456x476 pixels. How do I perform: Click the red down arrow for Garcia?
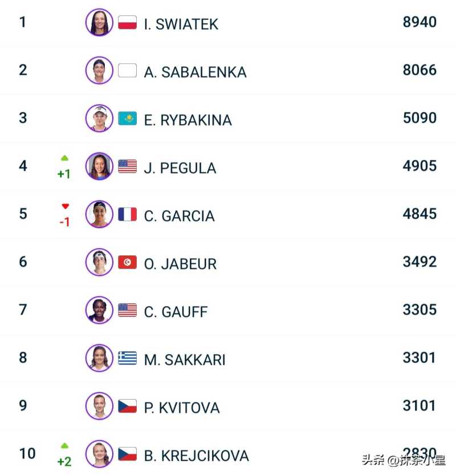(x=65, y=206)
